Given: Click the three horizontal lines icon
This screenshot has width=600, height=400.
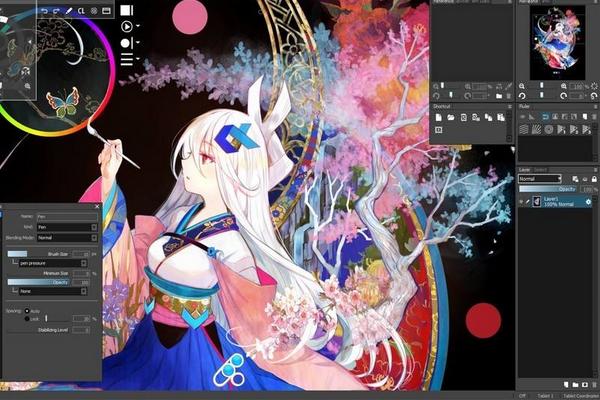Looking at the screenshot, I should coord(127,59).
